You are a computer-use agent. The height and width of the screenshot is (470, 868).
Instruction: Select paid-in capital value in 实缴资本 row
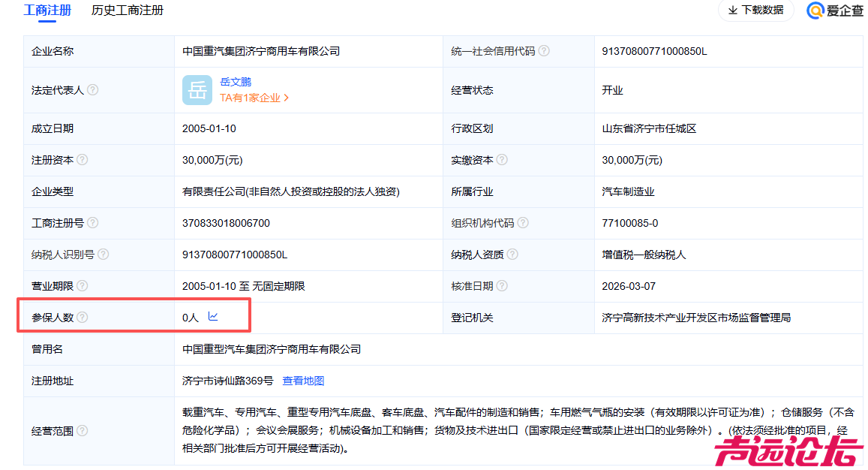pyautogui.click(x=632, y=160)
